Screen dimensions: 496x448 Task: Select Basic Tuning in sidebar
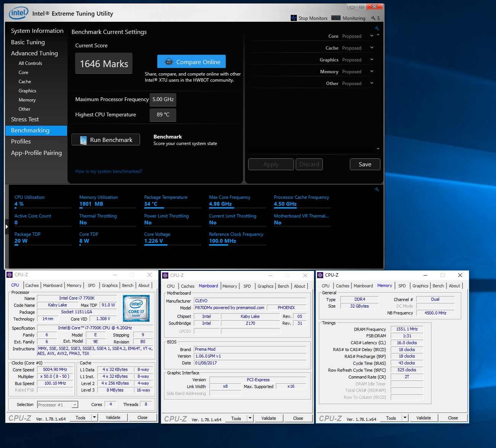coord(28,42)
